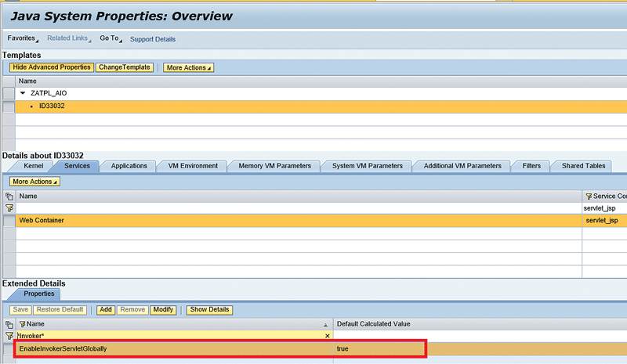Viewport: 627px width, 364px height.
Task: Select row marker for ID33032 row
Action: [9, 106]
